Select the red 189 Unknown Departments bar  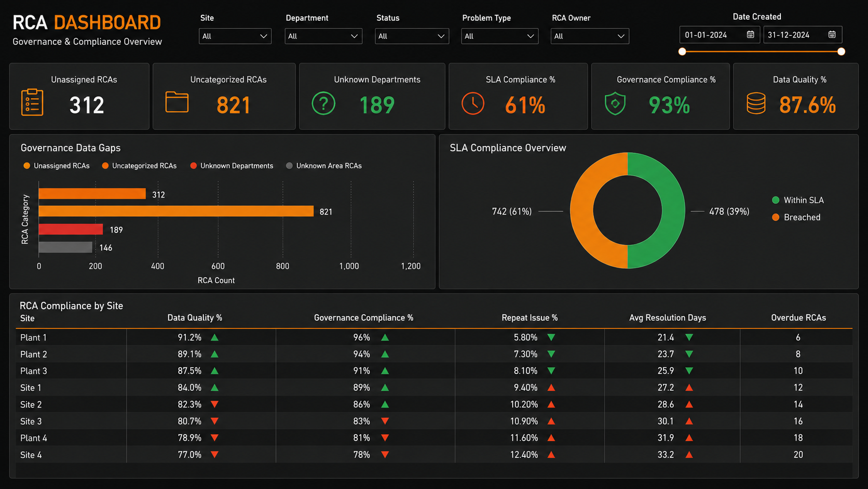(71, 229)
